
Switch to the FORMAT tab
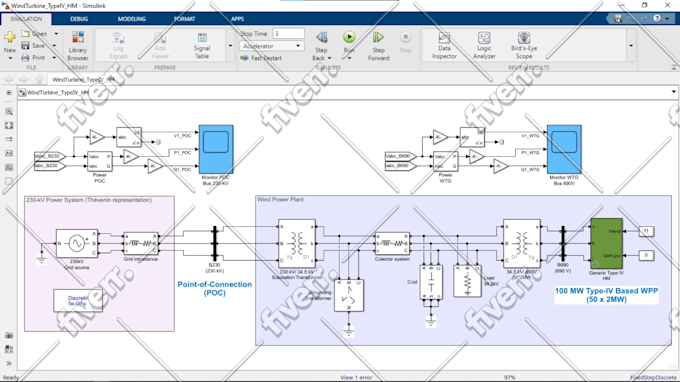(184, 19)
